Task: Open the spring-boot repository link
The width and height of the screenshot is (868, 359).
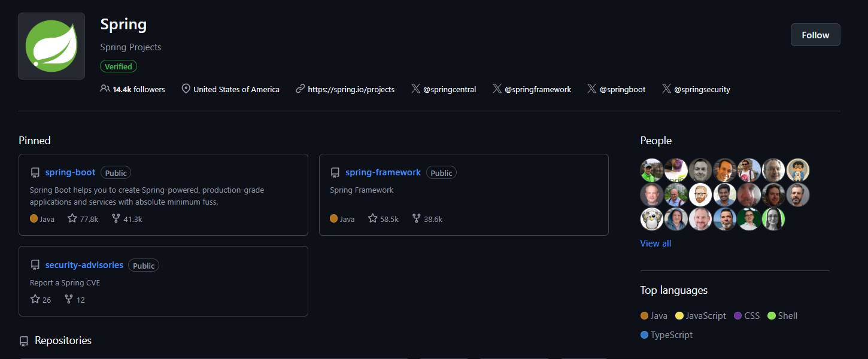Action: 70,172
